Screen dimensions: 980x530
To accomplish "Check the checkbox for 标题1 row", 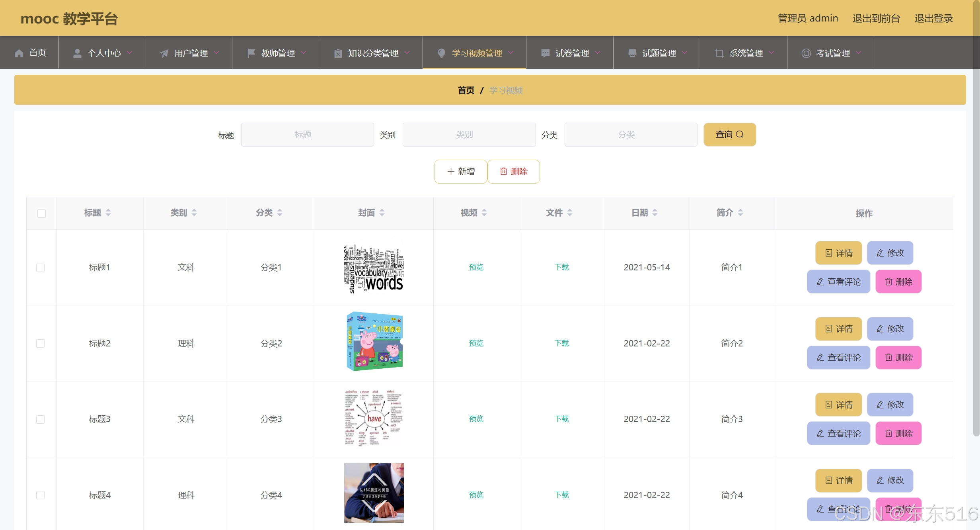I will (41, 268).
